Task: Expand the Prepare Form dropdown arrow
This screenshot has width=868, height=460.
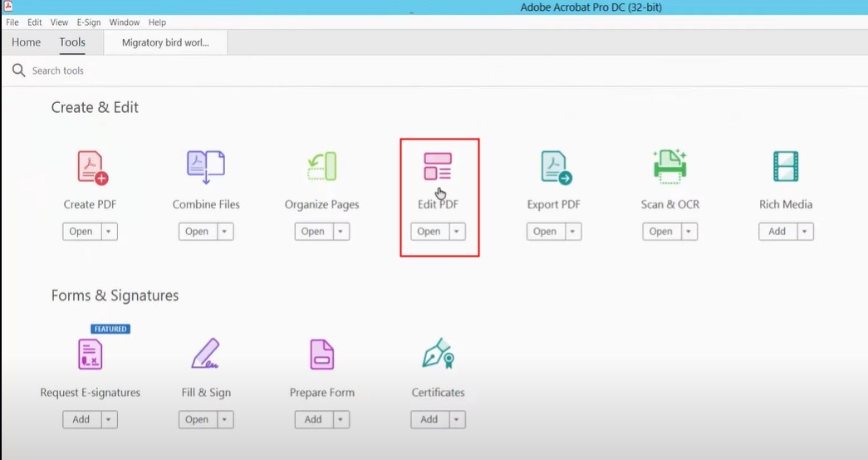Action: click(x=341, y=419)
